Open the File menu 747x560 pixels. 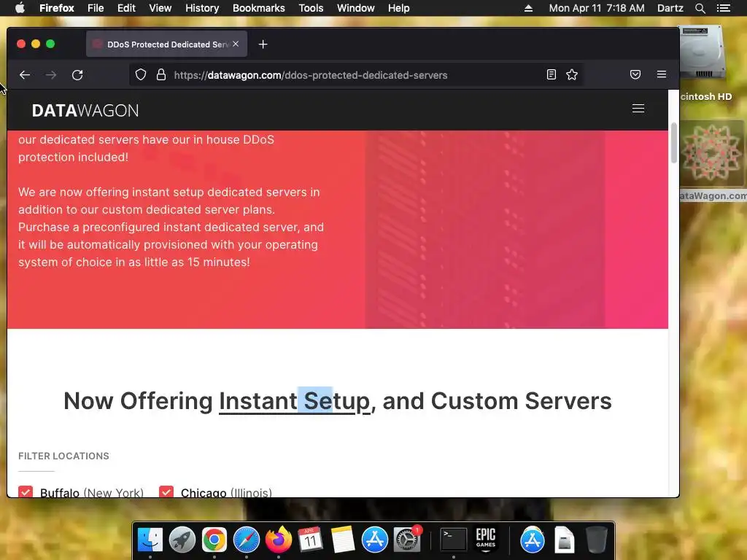96,8
